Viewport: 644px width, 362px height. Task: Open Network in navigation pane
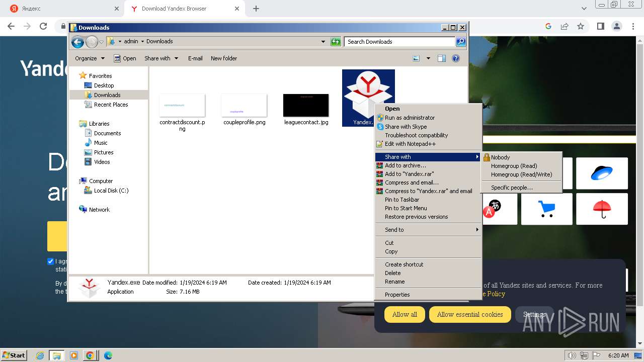click(x=99, y=210)
